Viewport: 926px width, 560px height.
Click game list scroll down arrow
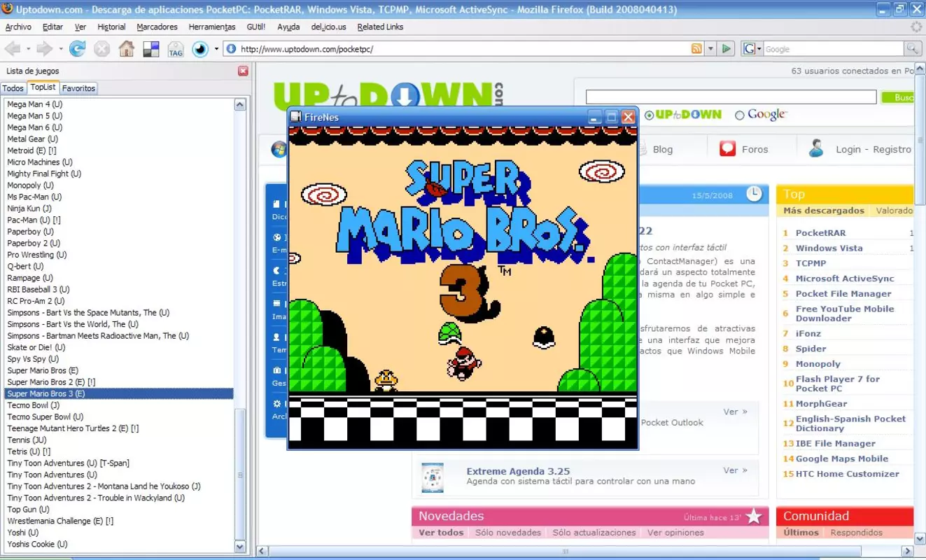pyautogui.click(x=240, y=547)
